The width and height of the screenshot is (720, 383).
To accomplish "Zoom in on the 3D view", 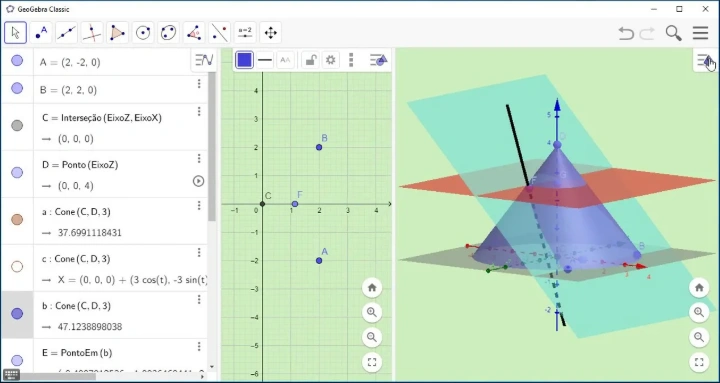I will (699, 313).
